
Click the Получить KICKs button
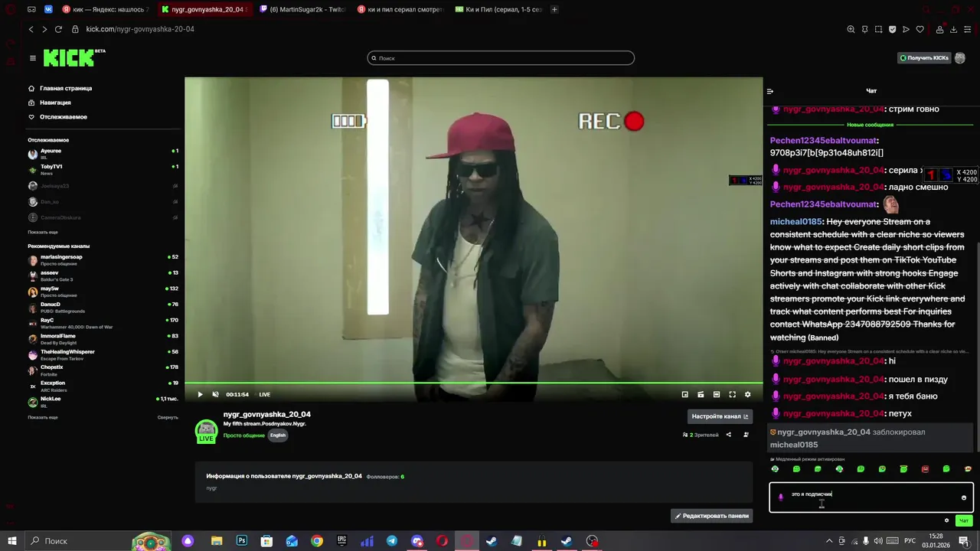(924, 58)
